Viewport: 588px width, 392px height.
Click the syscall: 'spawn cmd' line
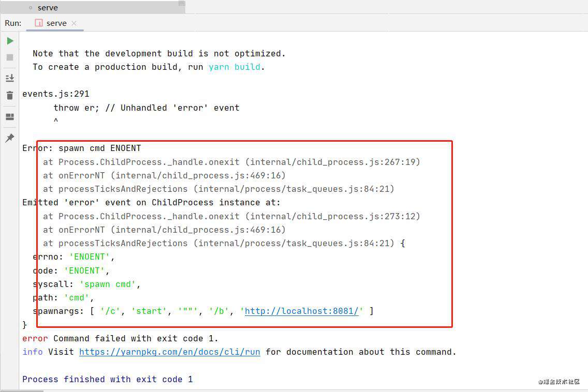coord(86,284)
